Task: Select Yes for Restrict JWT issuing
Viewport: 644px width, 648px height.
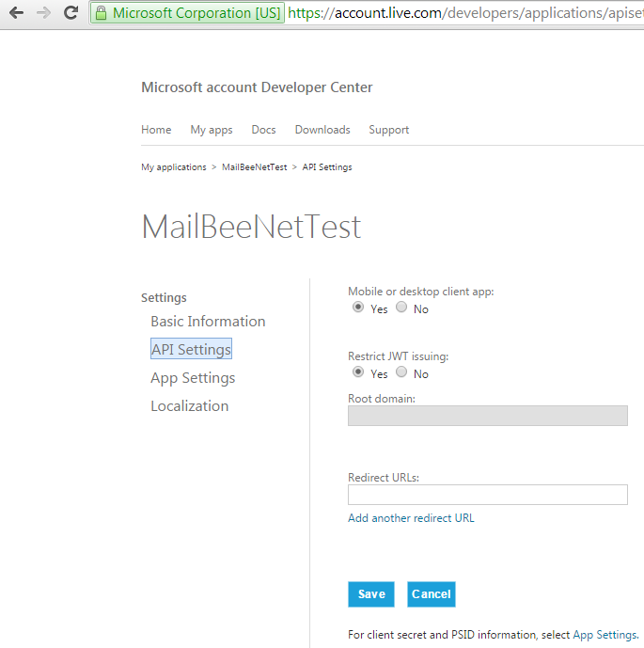Action: 358,371
